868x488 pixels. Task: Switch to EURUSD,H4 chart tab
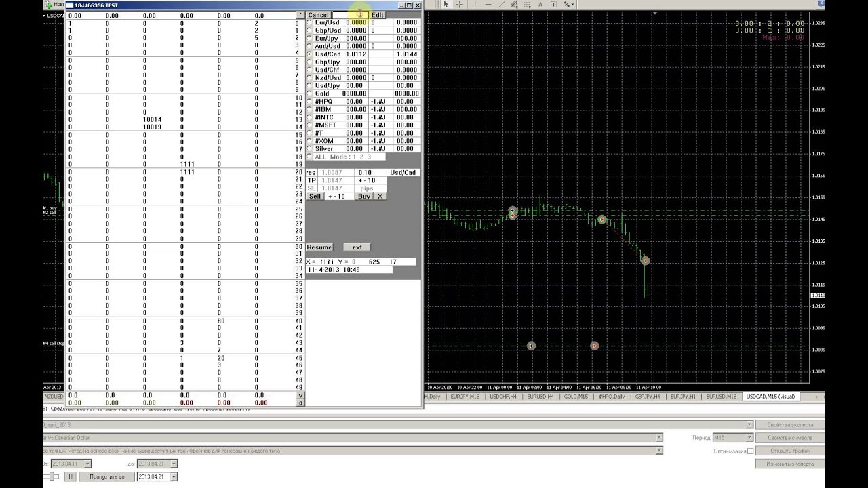(540, 396)
